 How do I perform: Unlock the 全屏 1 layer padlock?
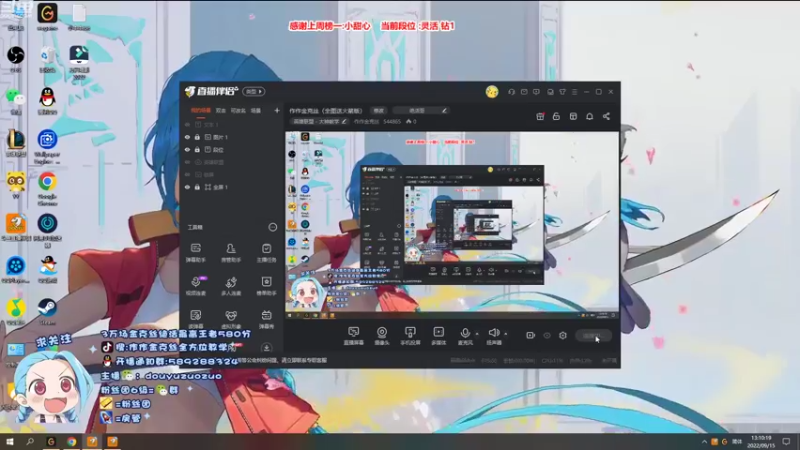tap(197, 187)
